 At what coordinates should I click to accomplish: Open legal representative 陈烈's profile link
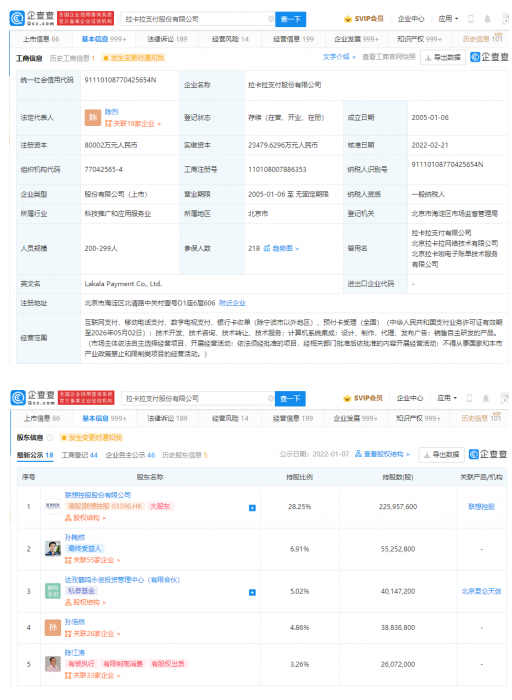tap(111, 112)
